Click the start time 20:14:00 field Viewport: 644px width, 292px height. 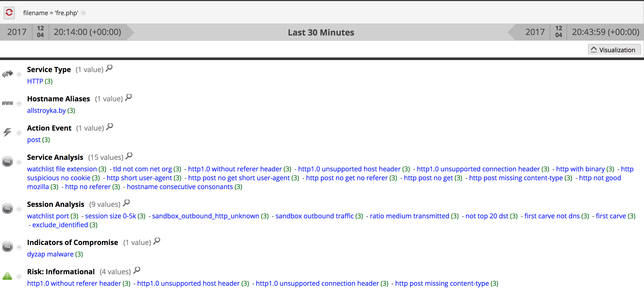click(x=87, y=32)
